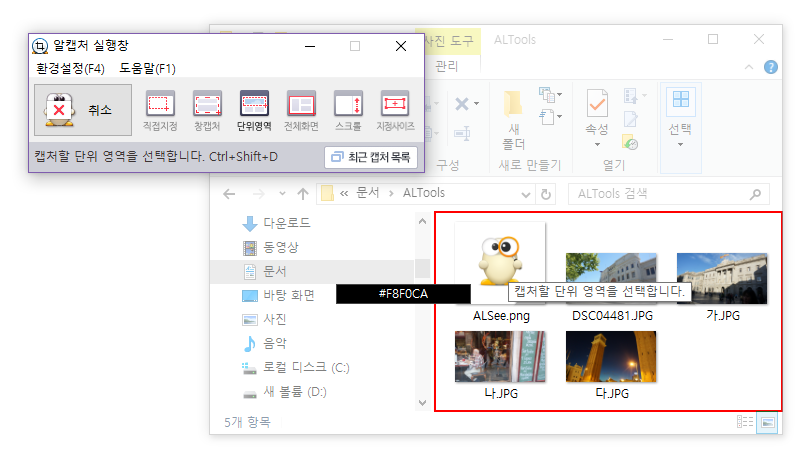Click the search magnifier icon
Screen dimensions: 808x456
[755, 194]
